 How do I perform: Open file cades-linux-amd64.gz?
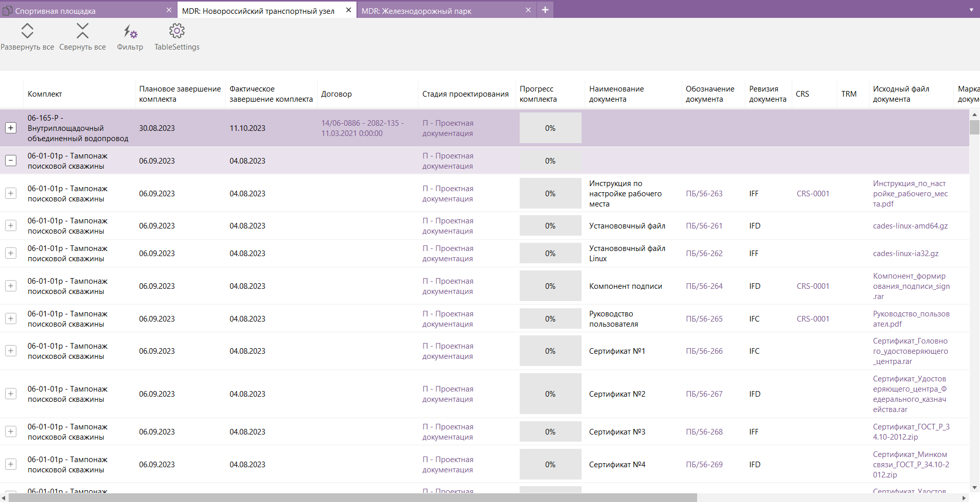click(x=910, y=226)
